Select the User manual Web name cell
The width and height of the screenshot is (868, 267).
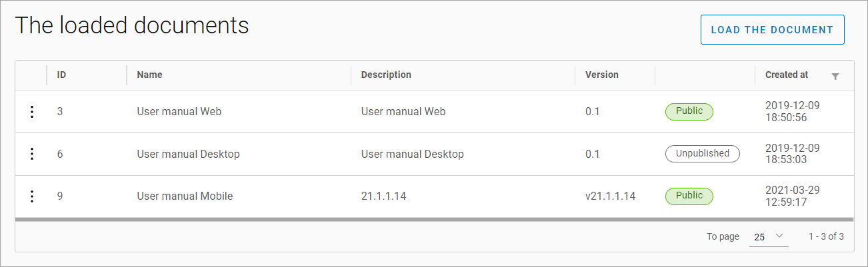pos(179,112)
